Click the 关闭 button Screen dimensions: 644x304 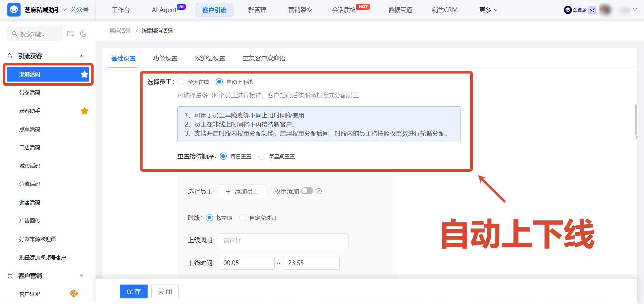pyautogui.click(x=165, y=291)
